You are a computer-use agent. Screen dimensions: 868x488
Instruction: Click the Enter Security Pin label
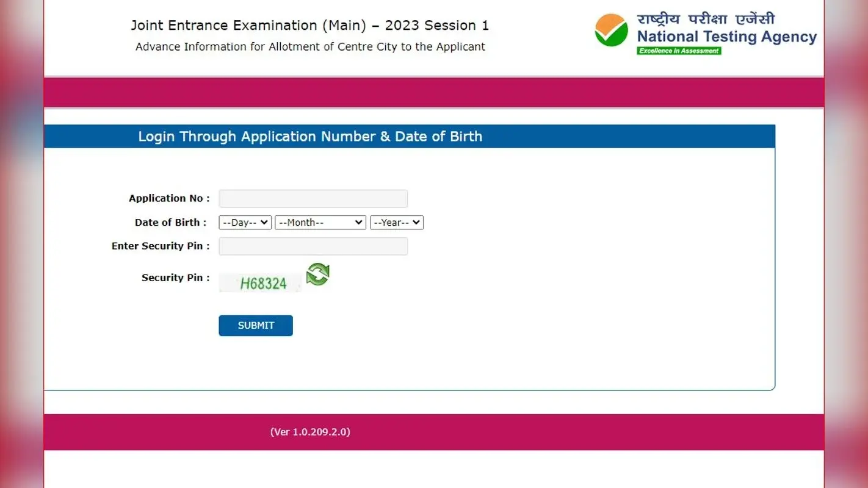pyautogui.click(x=161, y=246)
